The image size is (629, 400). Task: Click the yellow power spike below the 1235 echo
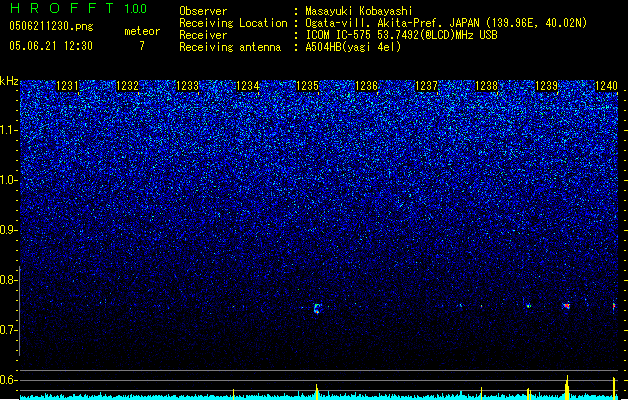(317, 392)
